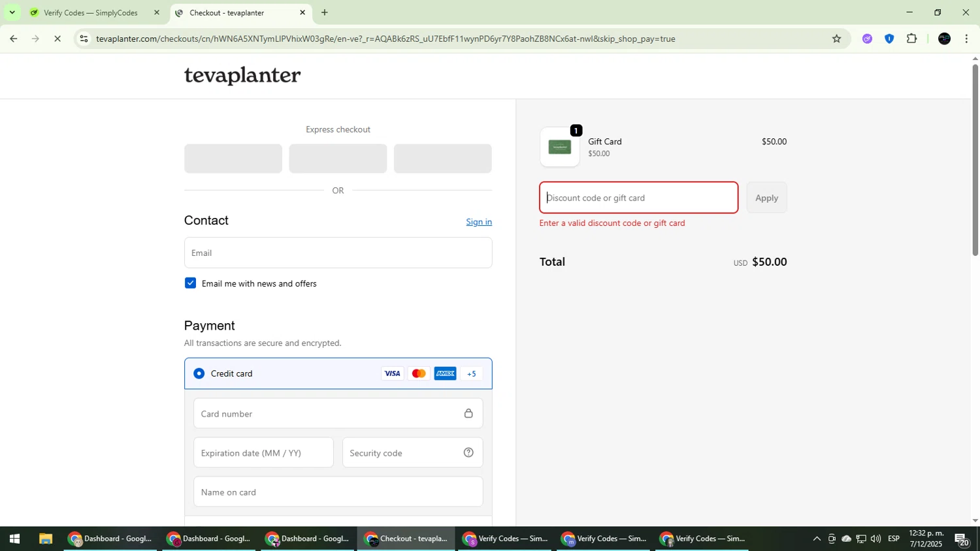980x551 pixels.
Task: Open the tab search dropdown arrow
Action: pos(12,12)
